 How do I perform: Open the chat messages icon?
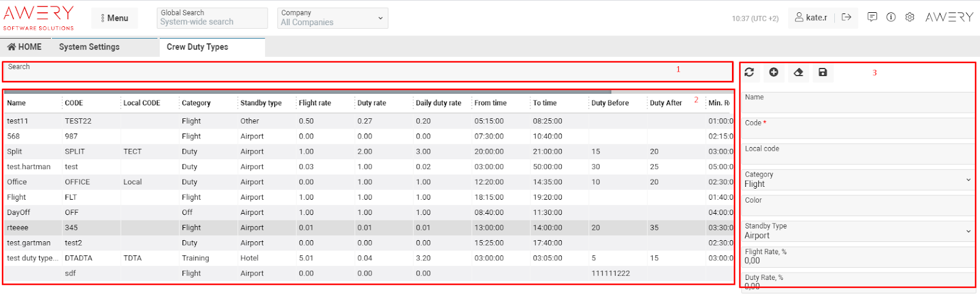point(872,17)
